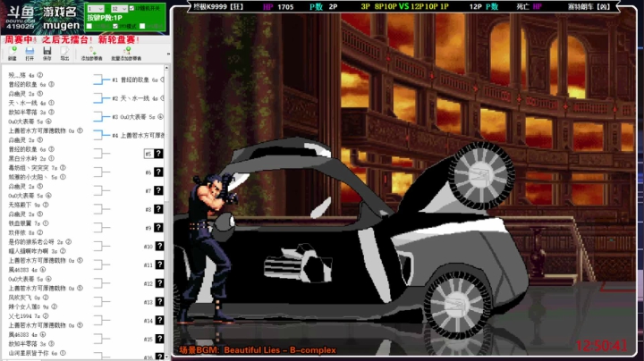Click the question mark icon for match #5
The height and width of the screenshot is (361, 644).
pos(158,154)
